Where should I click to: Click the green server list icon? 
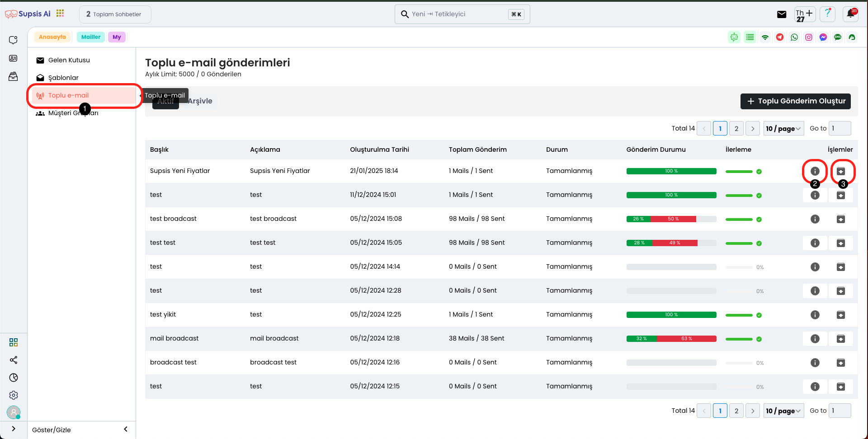(x=750, y=37)
